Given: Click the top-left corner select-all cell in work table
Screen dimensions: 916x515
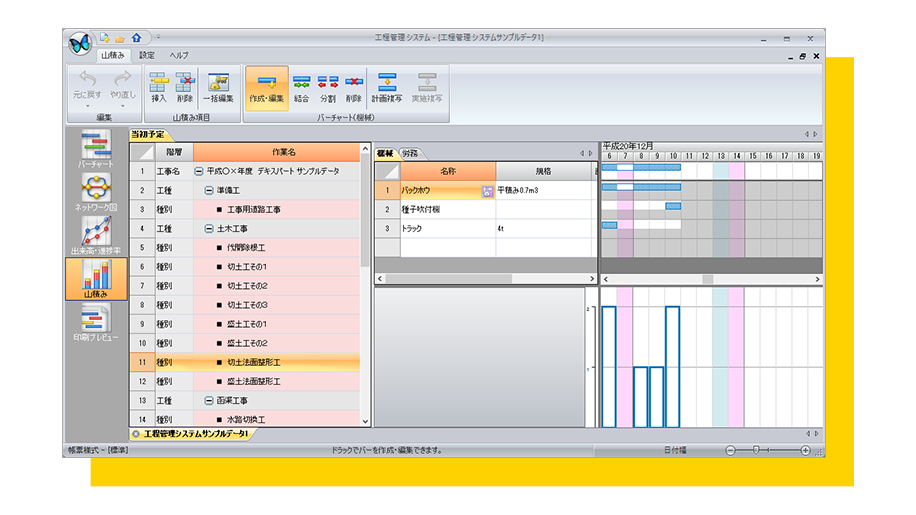Looking at the screenshot, I should pos(142,152).
